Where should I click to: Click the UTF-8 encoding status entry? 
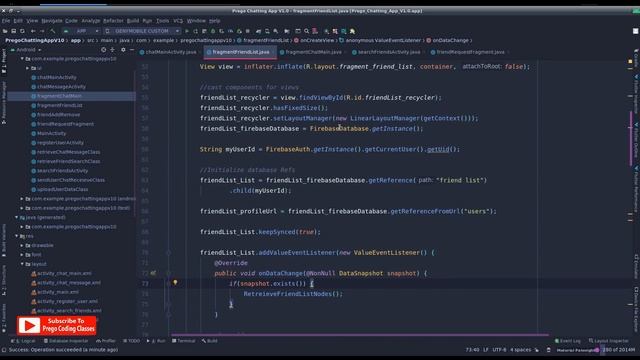tap(499, 350)
